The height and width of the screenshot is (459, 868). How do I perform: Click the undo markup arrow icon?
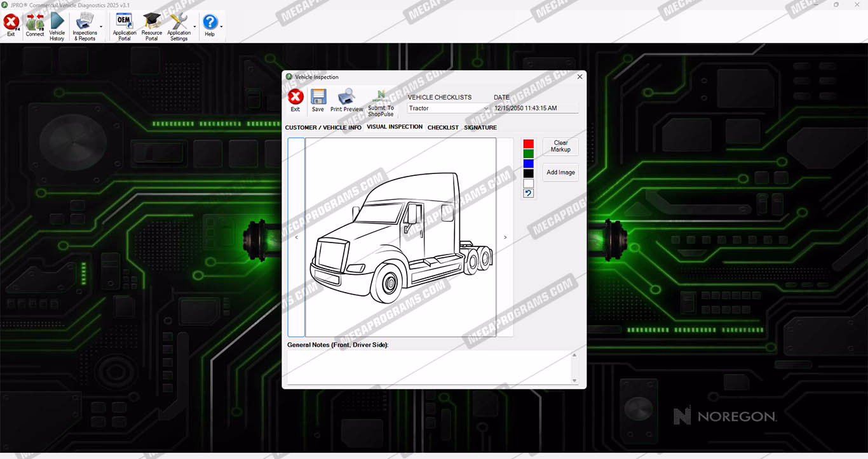tap(528, 193)
